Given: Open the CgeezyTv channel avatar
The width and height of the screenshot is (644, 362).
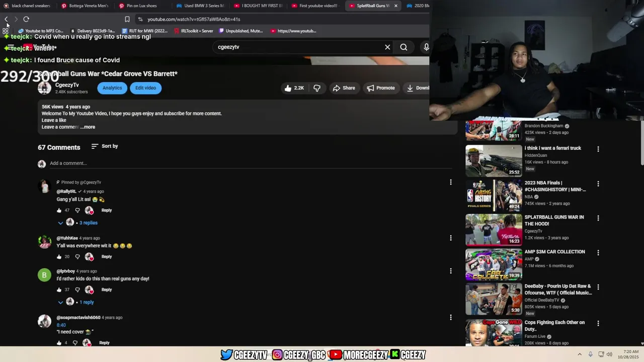Looking at the screenshot, I should [x=44, y=88].
